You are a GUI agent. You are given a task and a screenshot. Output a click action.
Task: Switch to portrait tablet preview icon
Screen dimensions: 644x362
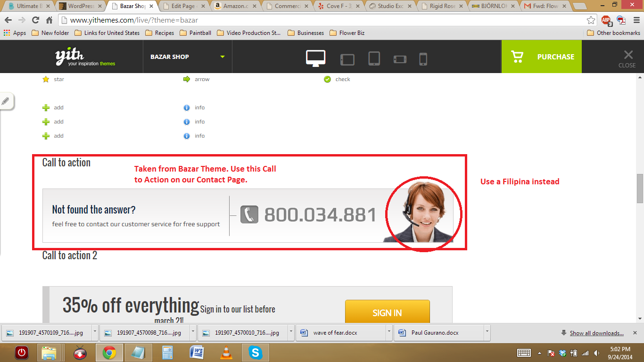coord(374,58)
